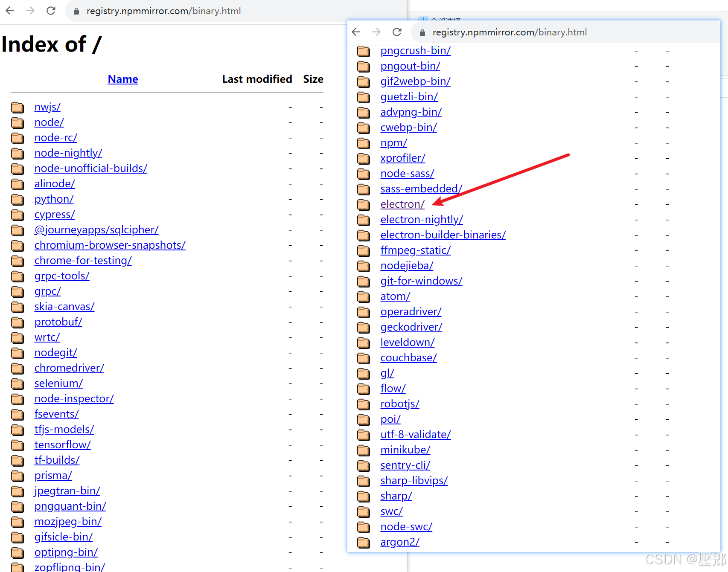Open the operadriver/ directory link

pyautogui.click(x=411, y=312)
